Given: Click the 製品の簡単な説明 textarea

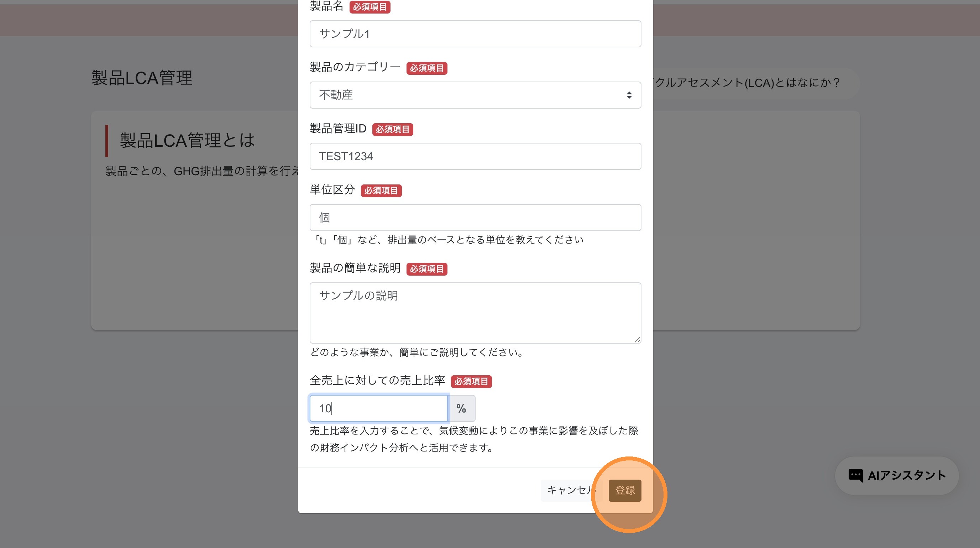Looking at the screenshot, I should click(x=475, y=313).
